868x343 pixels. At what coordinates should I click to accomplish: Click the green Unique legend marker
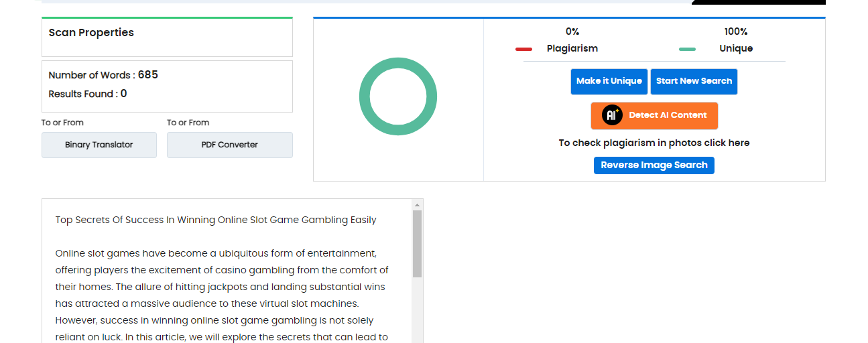(x=687, y=49)
